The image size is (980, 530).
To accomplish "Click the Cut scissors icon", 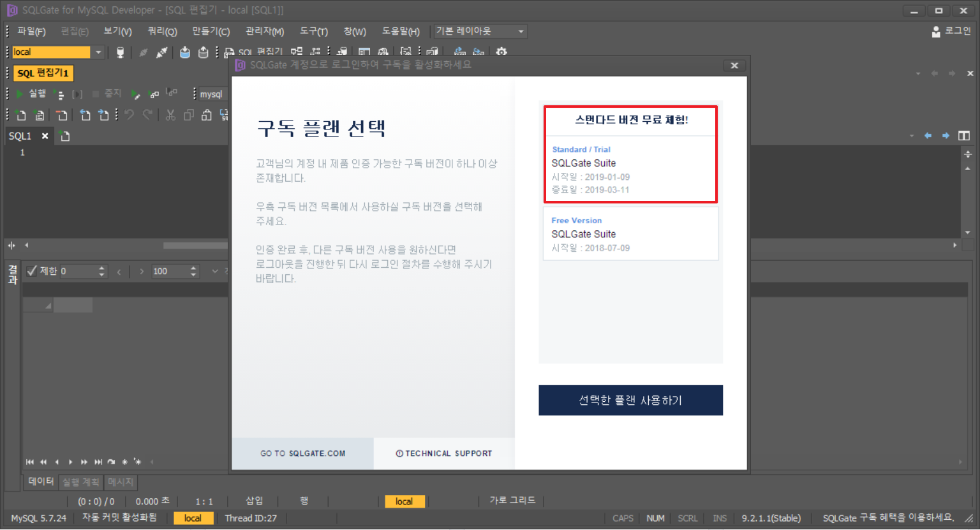I will pos(170,115).
